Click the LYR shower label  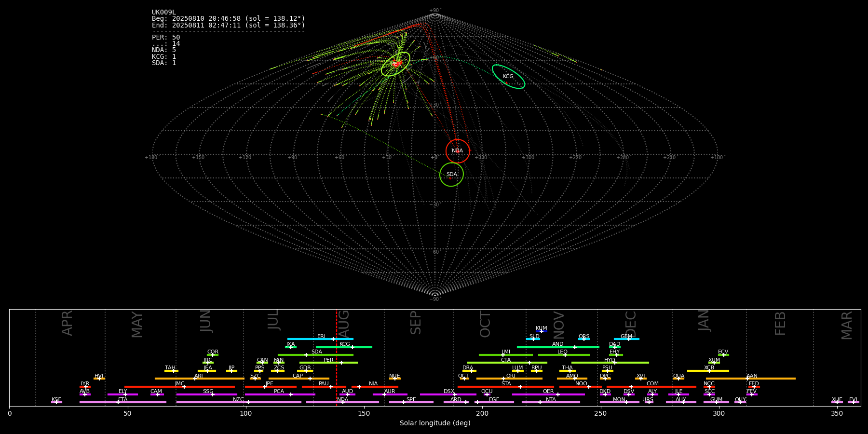[x=85, y=384]
